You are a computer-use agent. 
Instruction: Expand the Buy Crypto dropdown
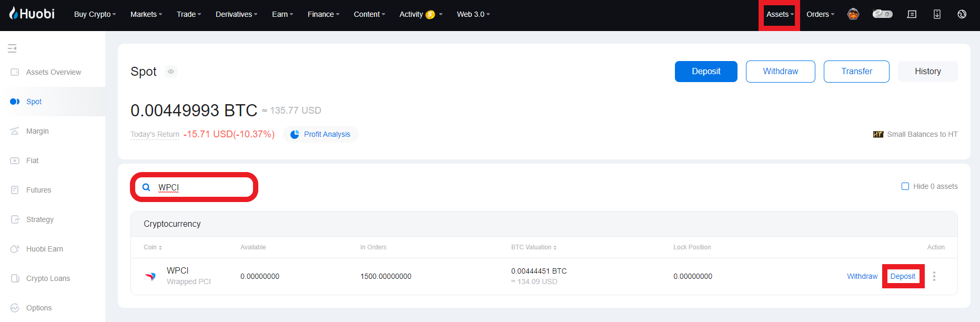[95, 14]
